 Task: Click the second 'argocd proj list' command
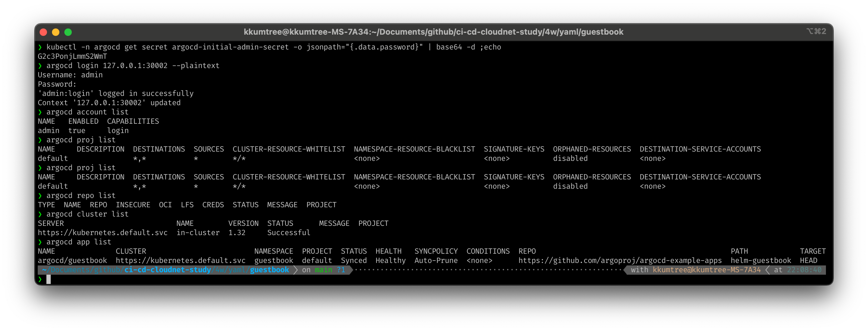tap(81, 168)
